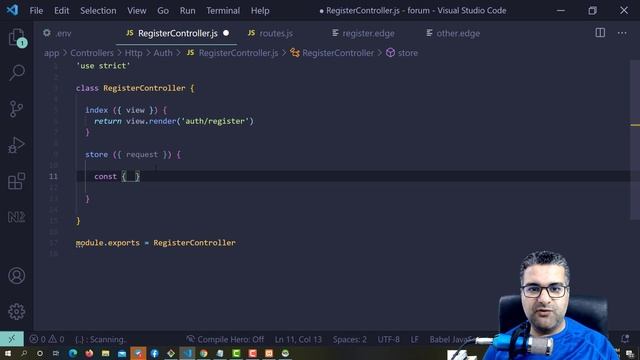Show errors and warnings count in status bar
This screenshot has width=640, height=360.
tap(47, 339)
